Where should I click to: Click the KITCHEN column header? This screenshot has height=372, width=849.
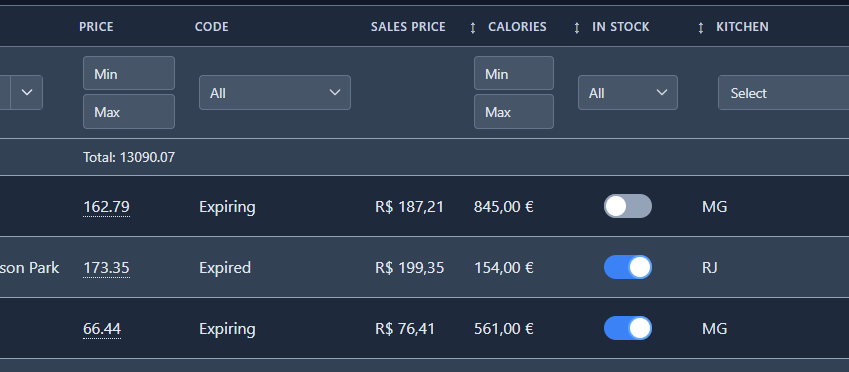pyautogui.click(x=742, y=27)
